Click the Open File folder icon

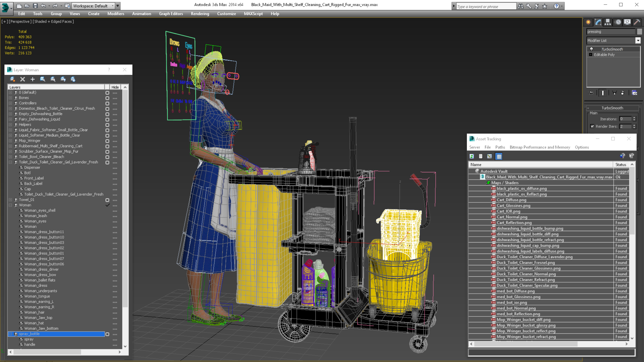tap(27, 6)
